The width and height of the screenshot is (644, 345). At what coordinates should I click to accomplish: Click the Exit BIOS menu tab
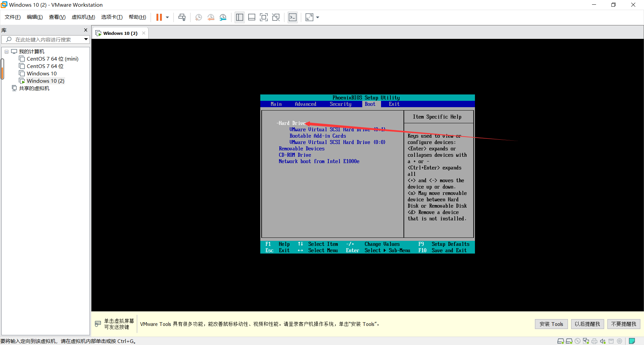point(394,104)
